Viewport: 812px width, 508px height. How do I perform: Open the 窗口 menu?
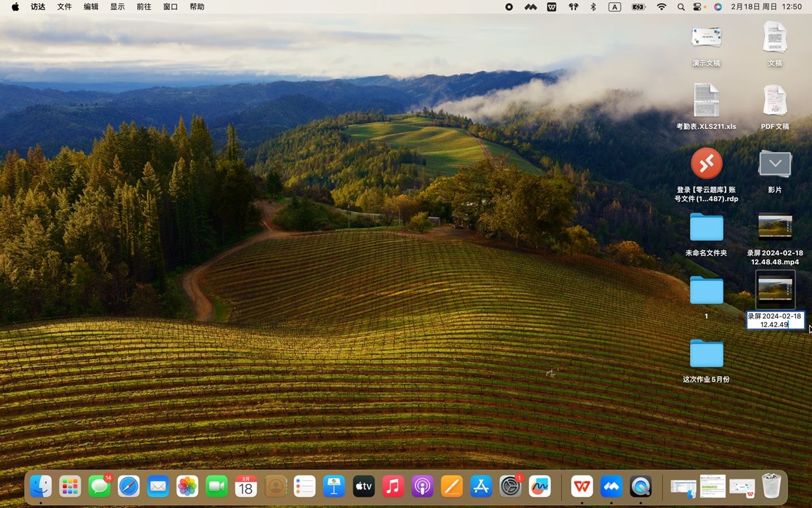[x=171, y=6]
